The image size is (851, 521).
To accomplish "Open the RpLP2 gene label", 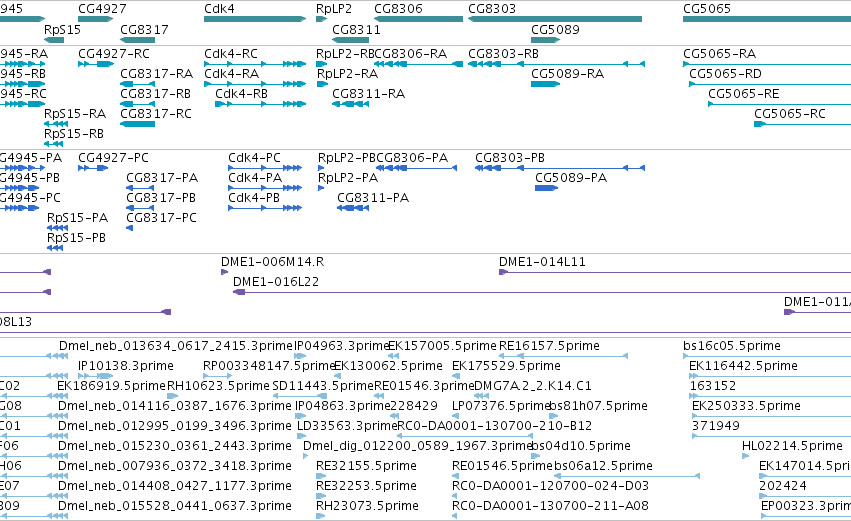I will tap(334, 9).
